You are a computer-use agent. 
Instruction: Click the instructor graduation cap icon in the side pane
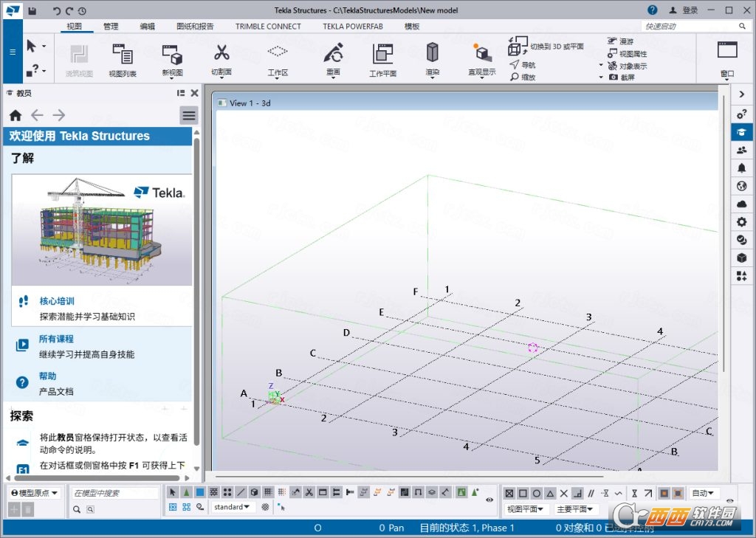pos(741,132)
